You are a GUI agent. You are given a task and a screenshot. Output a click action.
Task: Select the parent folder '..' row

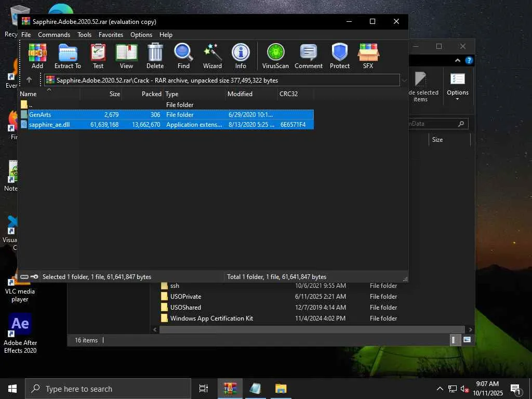166,105
